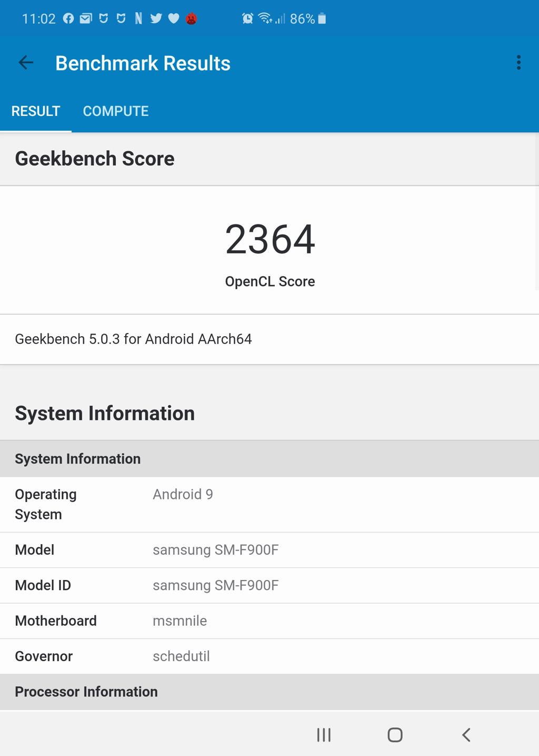Screen dimensions: 539x756
Task: Tap the Model ID row
Action: click(x=269, y=585)
